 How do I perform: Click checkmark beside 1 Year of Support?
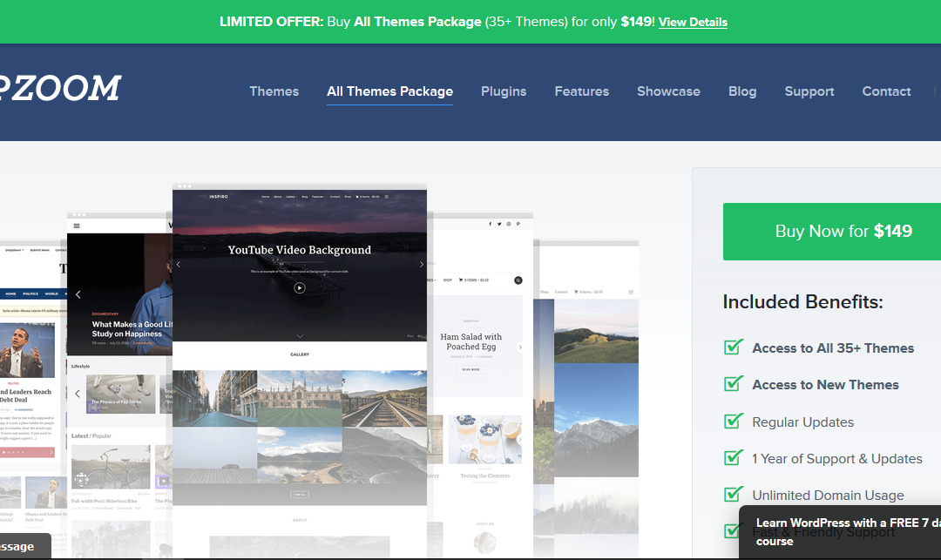pos(734,457)
